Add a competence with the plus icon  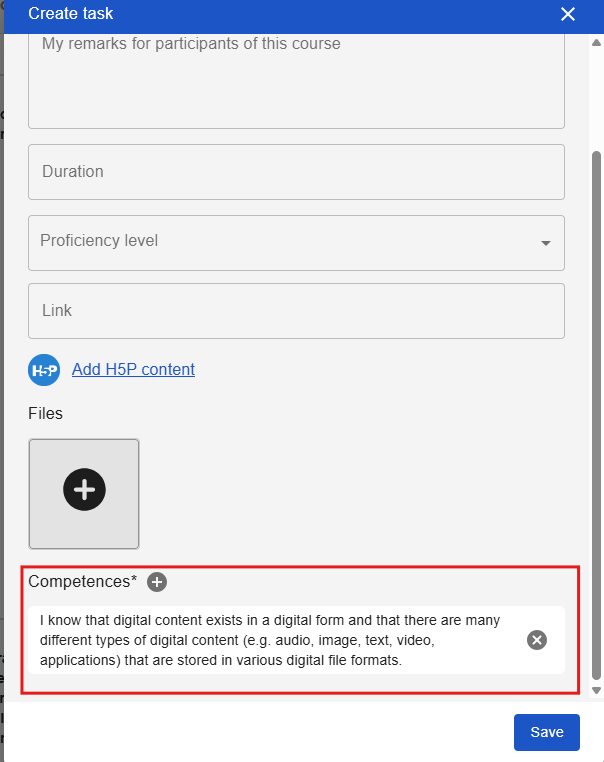tap(157, 582)
